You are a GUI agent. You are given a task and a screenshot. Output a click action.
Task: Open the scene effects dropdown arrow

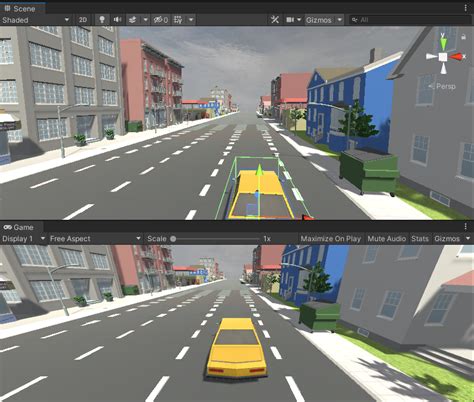(x=146, y=20)
